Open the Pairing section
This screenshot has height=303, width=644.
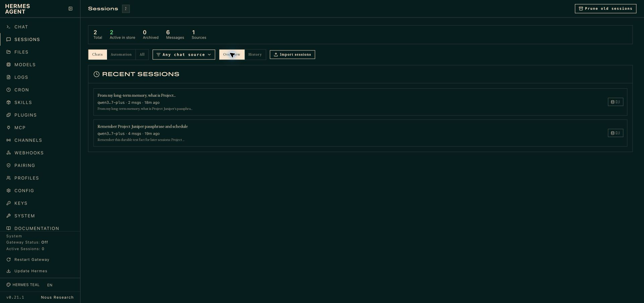[40, 166]
